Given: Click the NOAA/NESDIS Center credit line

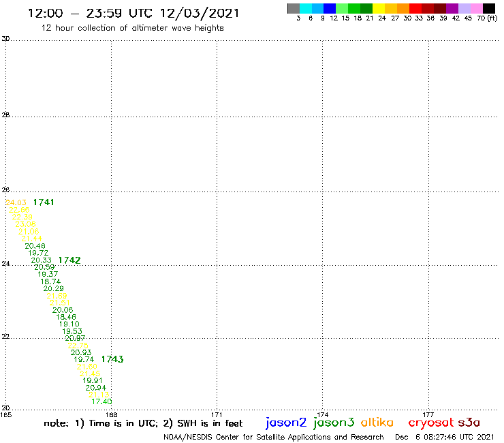Looking at the screenshot, I should (274, 438).
